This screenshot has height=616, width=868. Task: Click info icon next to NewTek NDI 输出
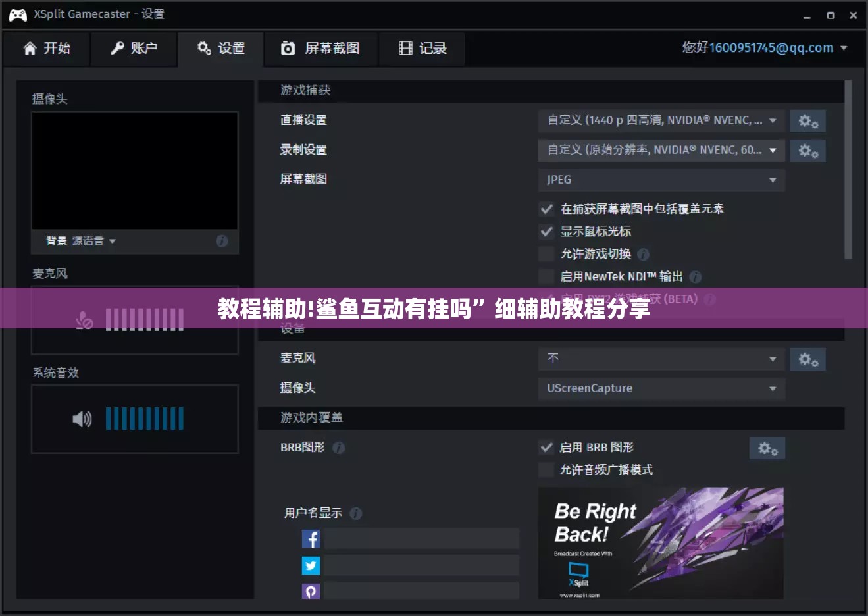[x=695, y=277]
